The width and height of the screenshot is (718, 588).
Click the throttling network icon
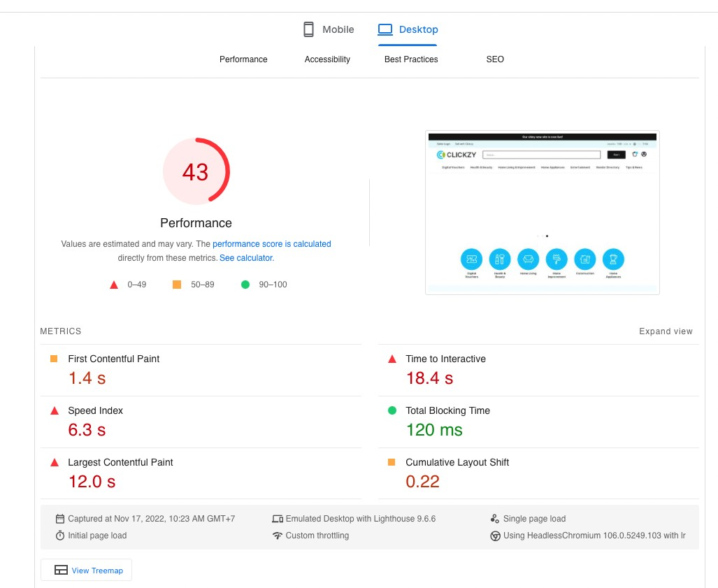point(278,536)
